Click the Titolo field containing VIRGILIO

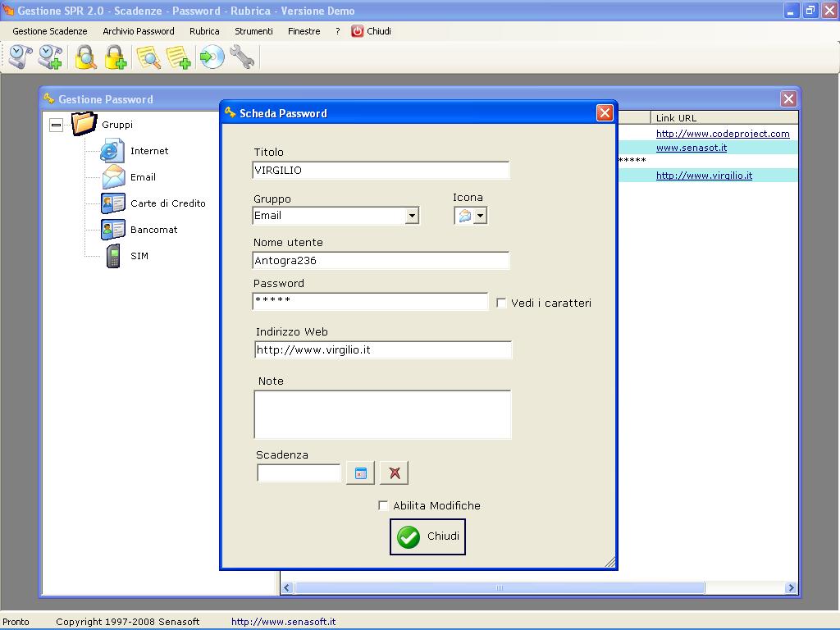[x=381, y=171]
